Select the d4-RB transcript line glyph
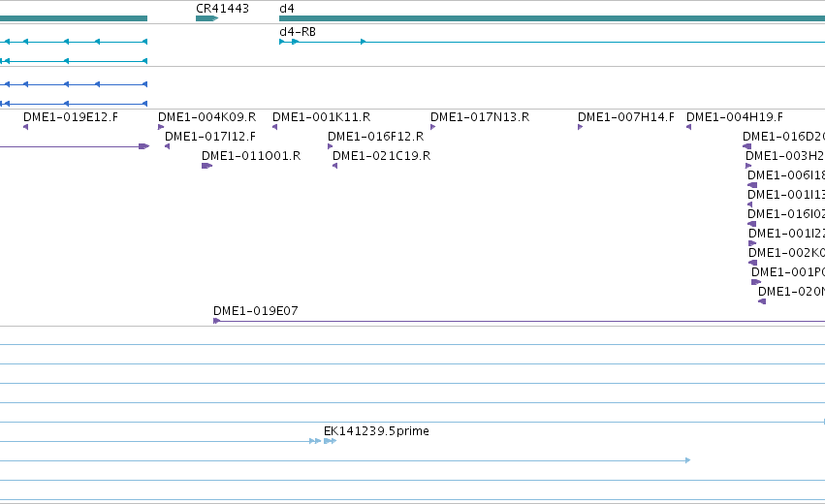The width and height of the screenshot is (825, 504). point(552,42)
